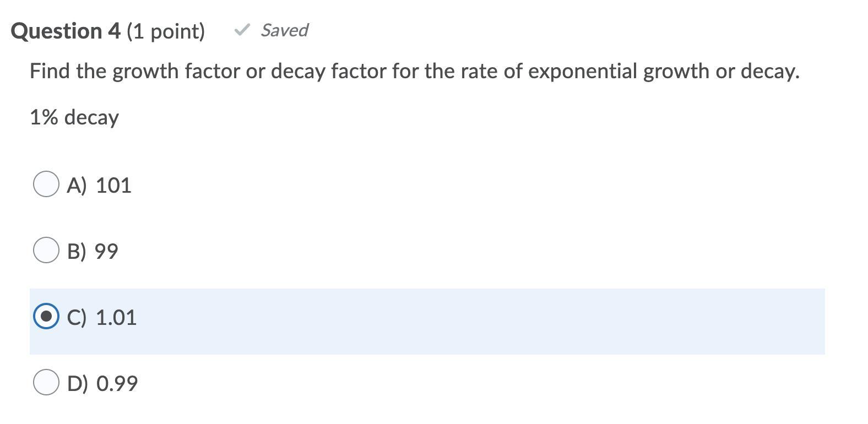868x424 pixels.
Task: Click the '1% decay' text
Action: coord(74,117)
